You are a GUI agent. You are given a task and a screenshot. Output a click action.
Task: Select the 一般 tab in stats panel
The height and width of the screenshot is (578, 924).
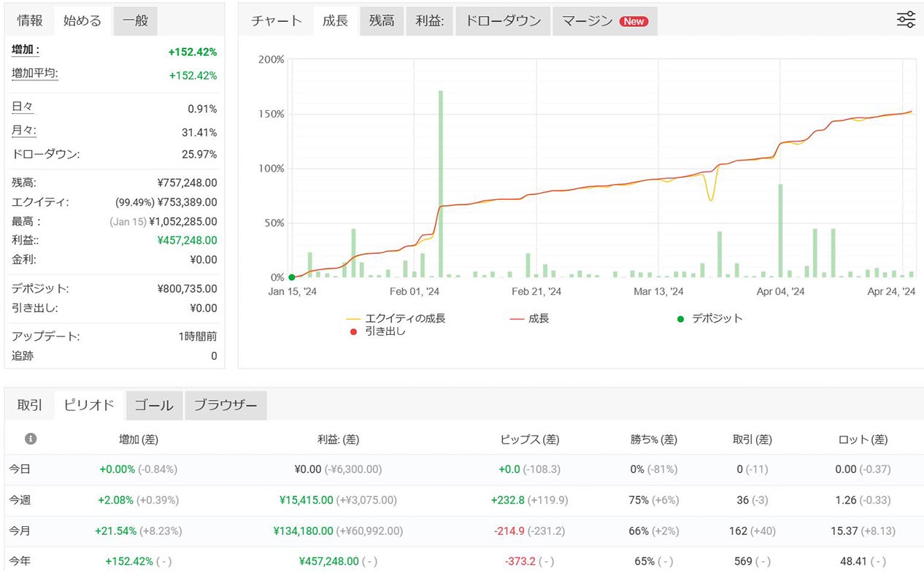click(x=135, y=21)
